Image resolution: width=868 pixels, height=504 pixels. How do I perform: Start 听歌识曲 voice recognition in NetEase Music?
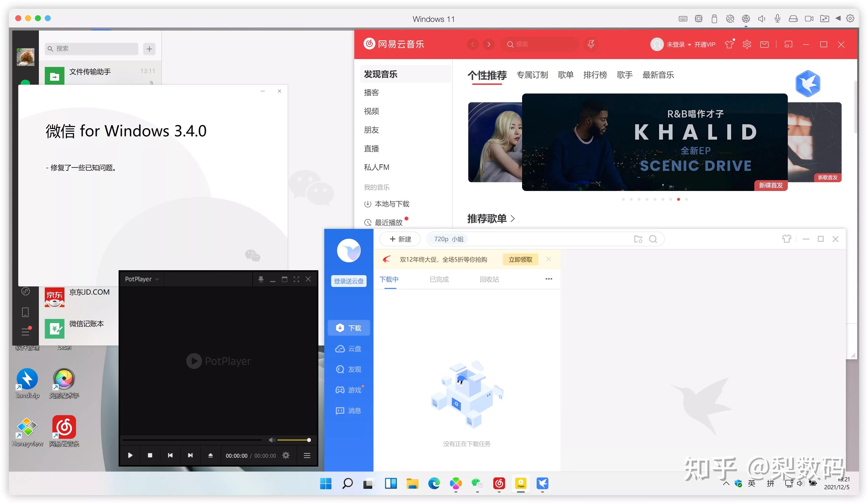click(x=591, y=44)
